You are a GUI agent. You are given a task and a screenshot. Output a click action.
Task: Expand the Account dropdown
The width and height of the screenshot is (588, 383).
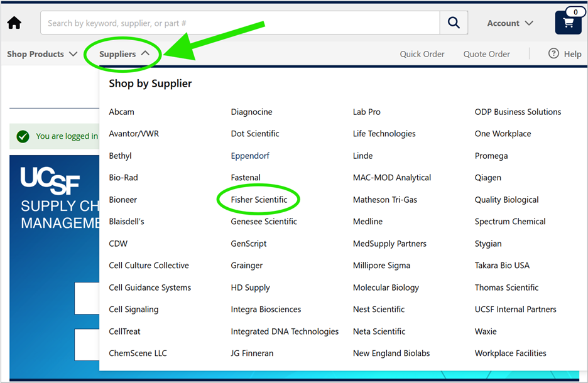(x=510, y=23)
